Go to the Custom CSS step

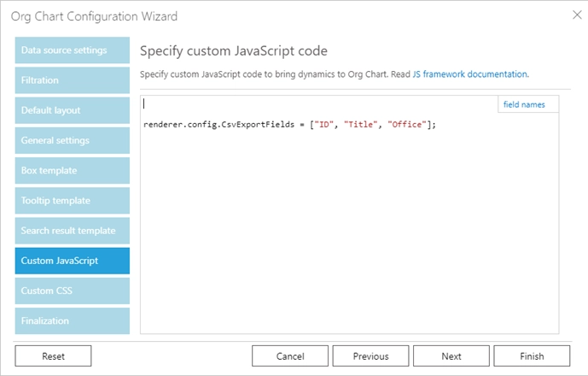click(73, 291)
